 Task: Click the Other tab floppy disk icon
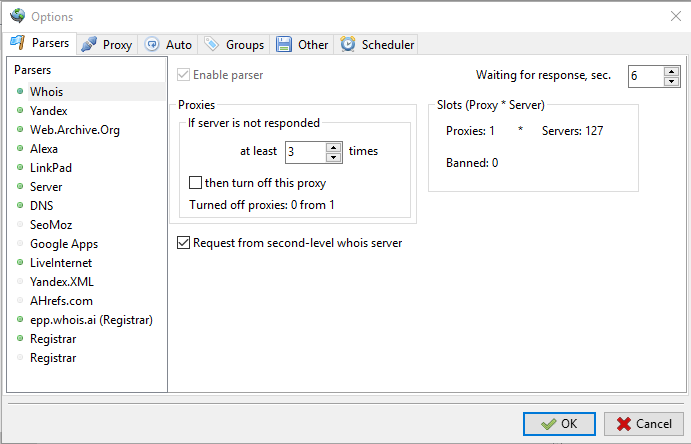click(x=284, y=44)
